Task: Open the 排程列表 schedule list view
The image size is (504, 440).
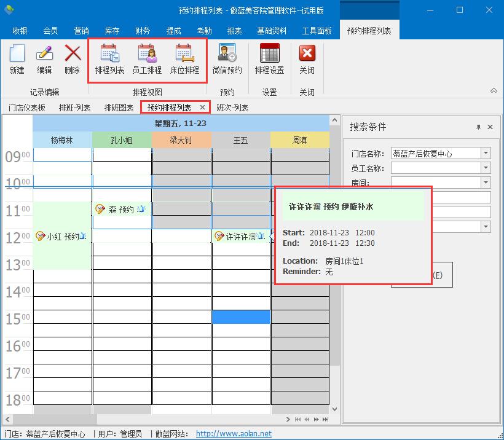Action: coord(110,59)
